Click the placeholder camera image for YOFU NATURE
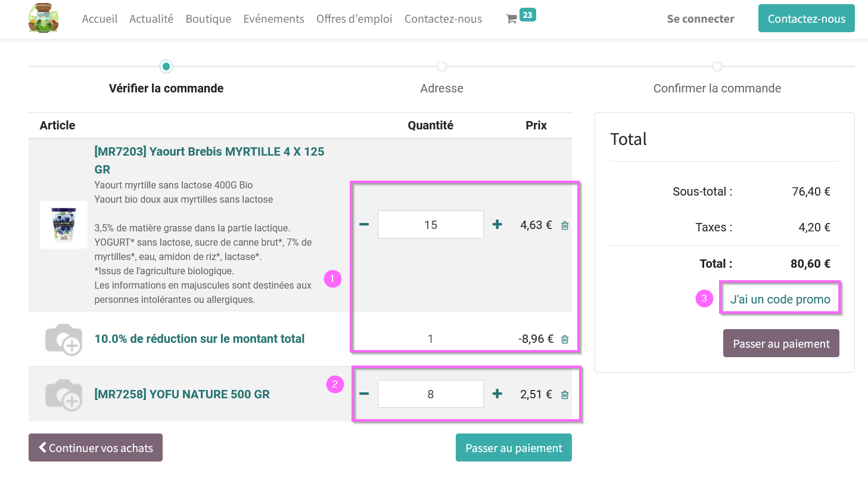The image size is (868, 480). [64, 394]
